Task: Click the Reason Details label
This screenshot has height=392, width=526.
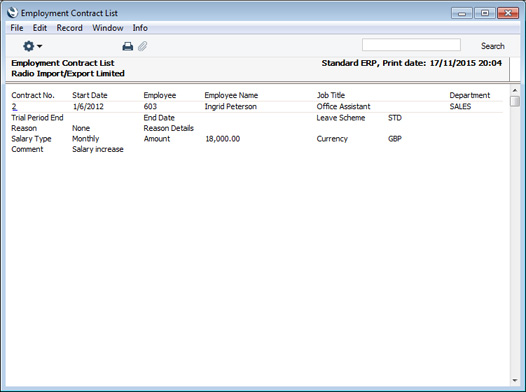Action: (168, 128)
